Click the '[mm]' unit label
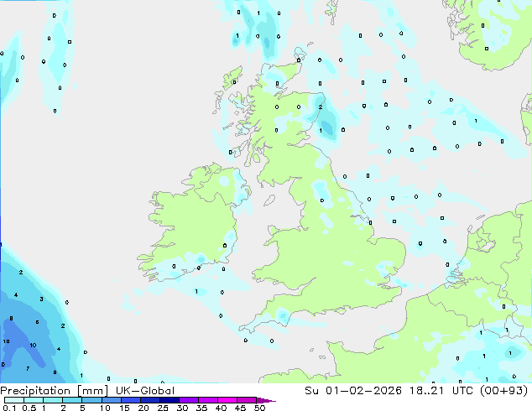Image resolution: width=532 pixels, height=411 pixels. (x=93, y=391)
